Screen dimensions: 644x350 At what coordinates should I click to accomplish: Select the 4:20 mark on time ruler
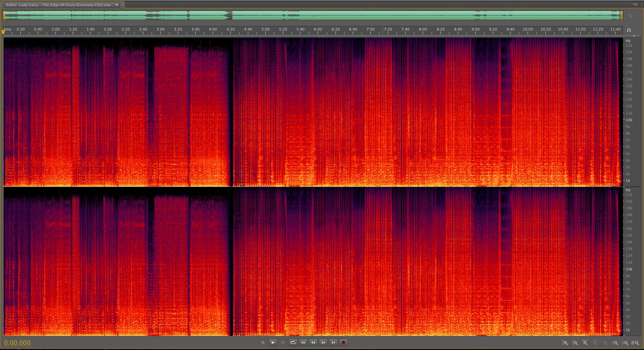point(230,29)
